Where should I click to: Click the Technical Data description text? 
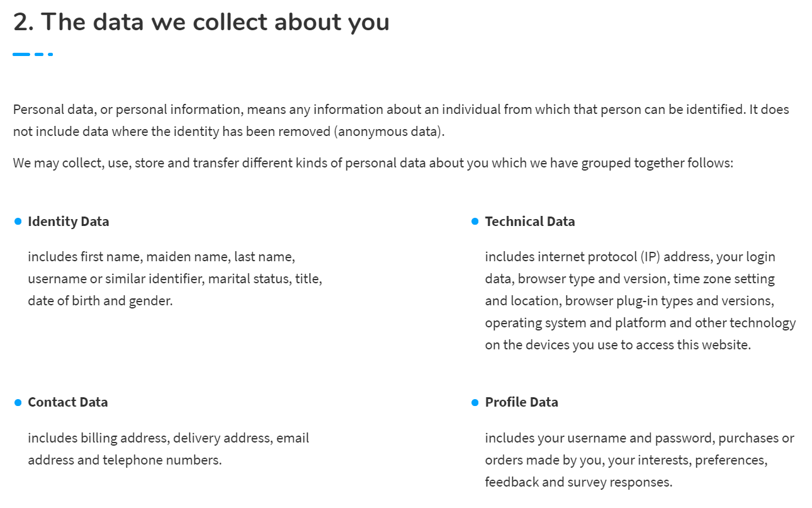click(x=640, y=301)
